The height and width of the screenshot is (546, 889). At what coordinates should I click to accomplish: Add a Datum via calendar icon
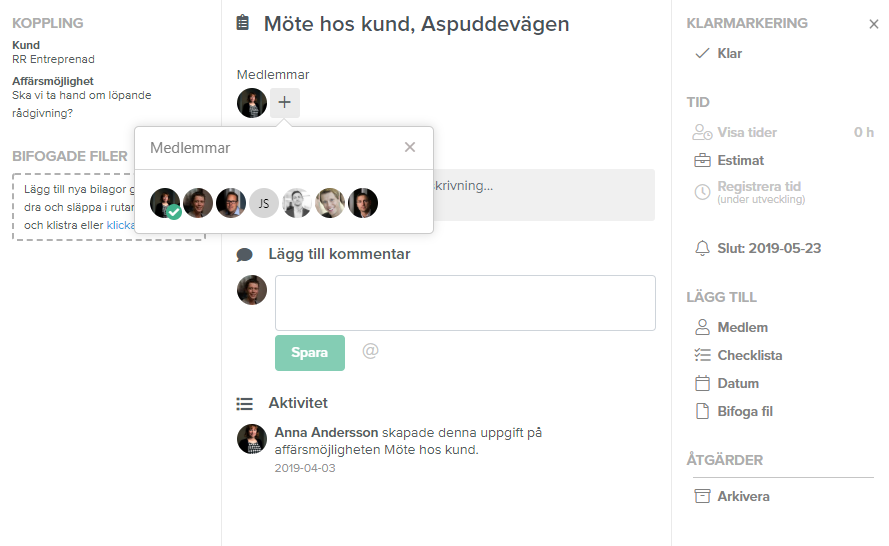pos(737,383)
